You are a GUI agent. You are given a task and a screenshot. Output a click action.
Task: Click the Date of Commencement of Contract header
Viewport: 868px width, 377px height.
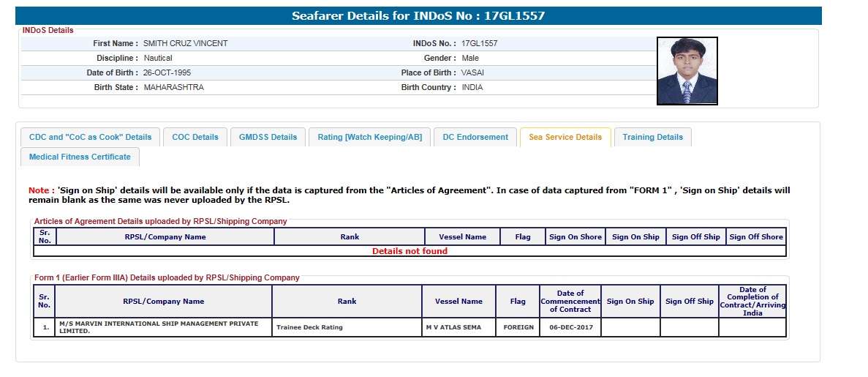tap(570, 301)
